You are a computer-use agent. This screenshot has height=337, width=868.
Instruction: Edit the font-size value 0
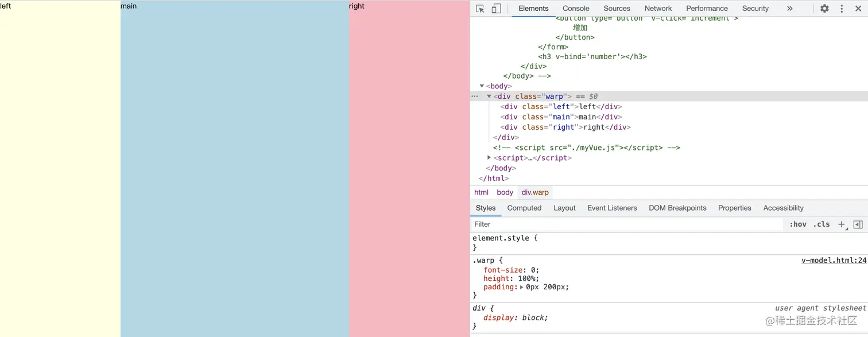click(533, 270)
